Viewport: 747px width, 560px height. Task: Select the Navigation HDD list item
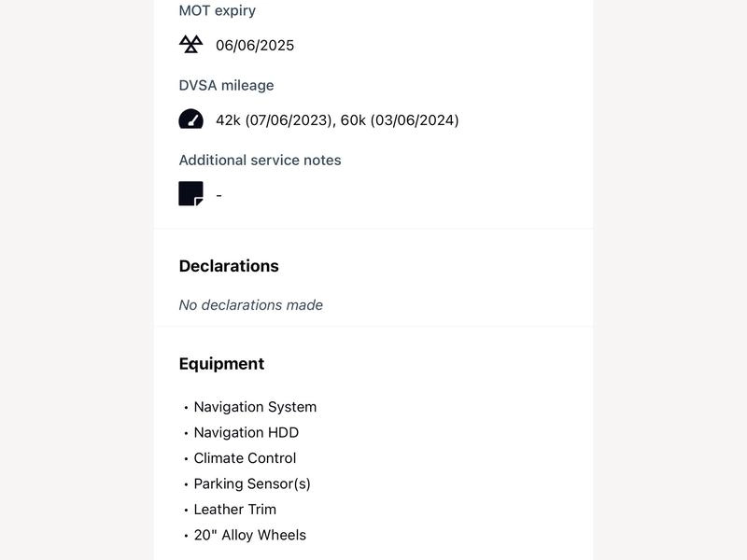click(247, 432)
